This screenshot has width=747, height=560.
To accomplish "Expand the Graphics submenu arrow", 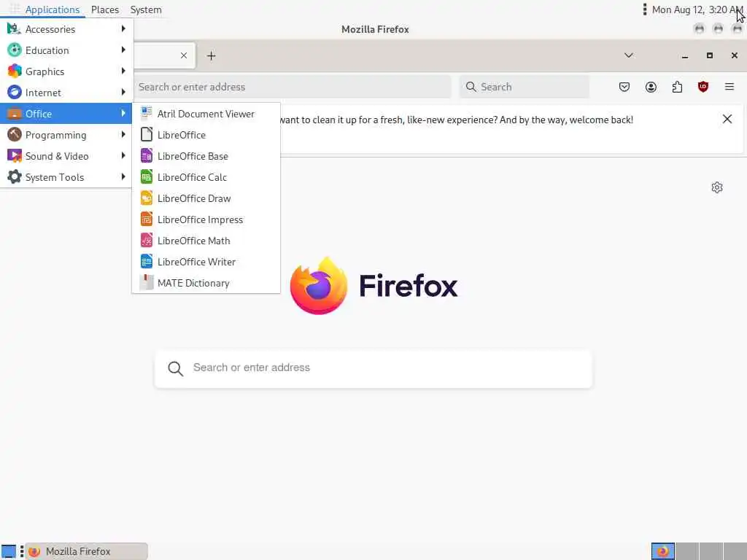I will [123, 71].
